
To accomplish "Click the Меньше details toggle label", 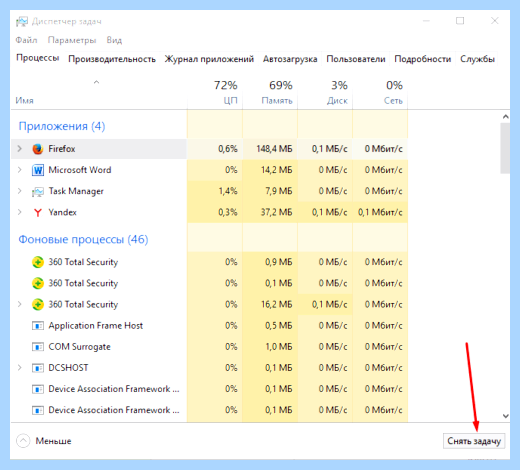I will [x=53, y=441].
